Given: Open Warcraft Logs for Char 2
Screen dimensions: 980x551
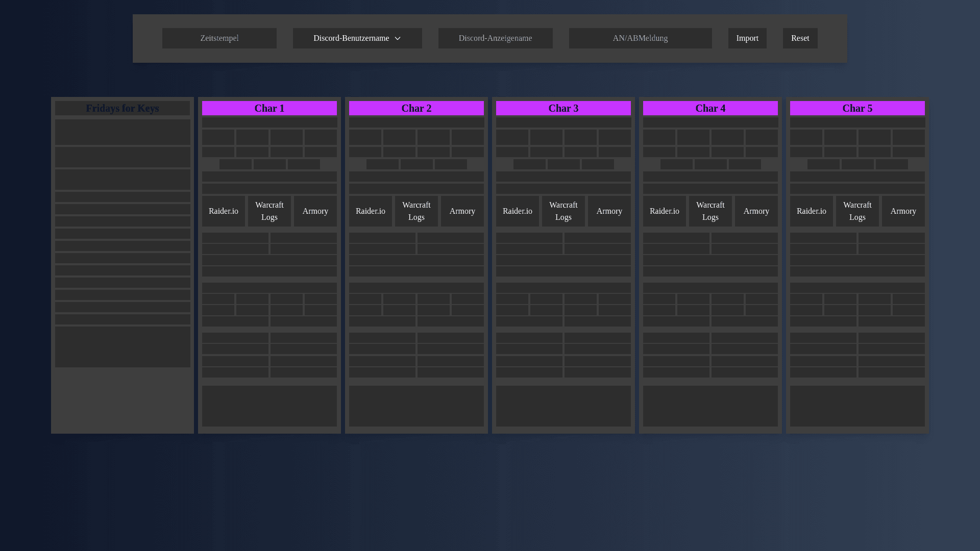Looking at the screenshot, I should 416,211.
